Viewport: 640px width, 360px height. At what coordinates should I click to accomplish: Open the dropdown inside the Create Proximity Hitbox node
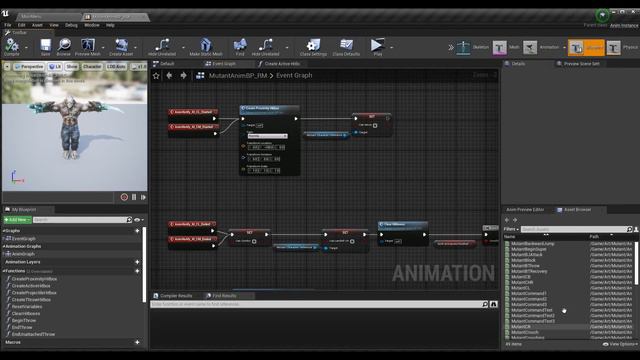[x=268, y=136]
